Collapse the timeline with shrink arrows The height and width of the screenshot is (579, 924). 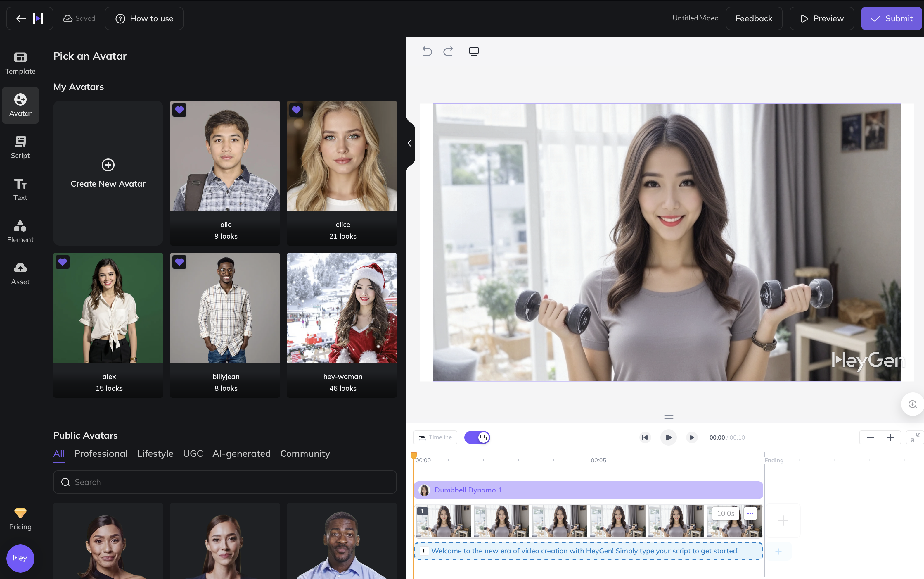[x=915, y=437]
